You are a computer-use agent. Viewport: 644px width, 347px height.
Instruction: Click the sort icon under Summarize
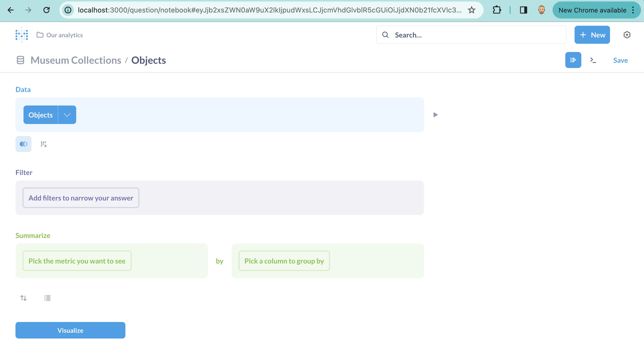coord(23,298)
